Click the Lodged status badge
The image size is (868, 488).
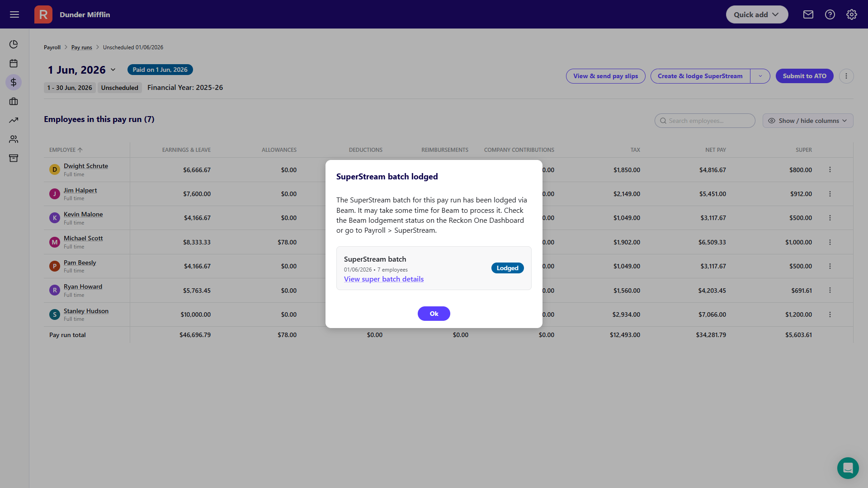508,268
